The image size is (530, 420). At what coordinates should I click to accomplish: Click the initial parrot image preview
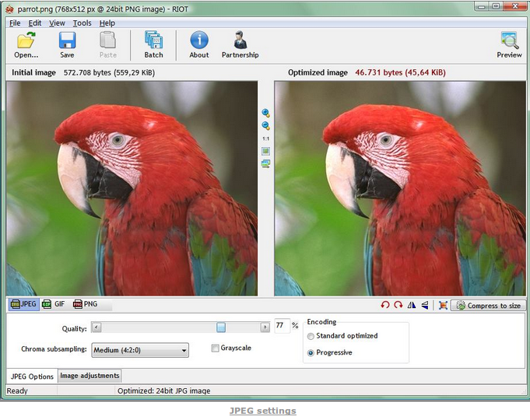pyautogui.click(x=132, y=188)
